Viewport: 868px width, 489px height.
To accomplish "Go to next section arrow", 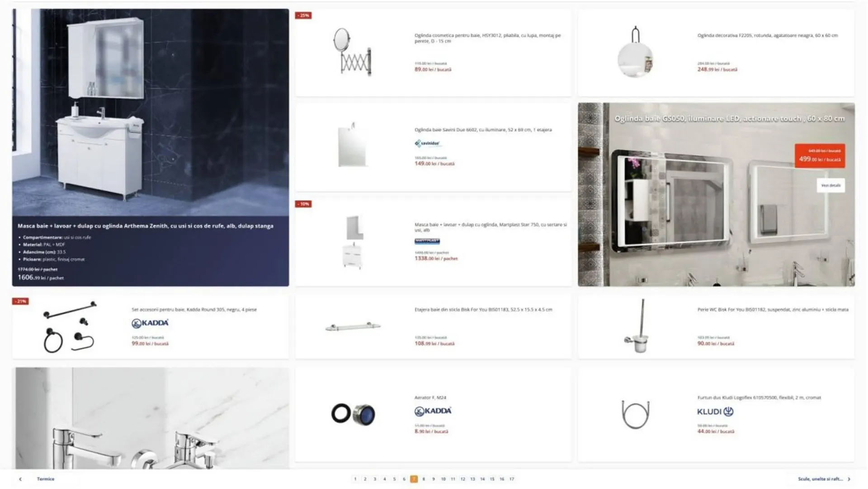I will [849, 479].
